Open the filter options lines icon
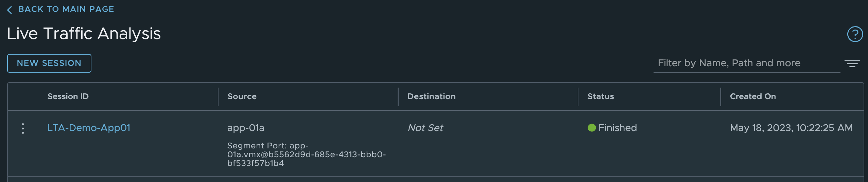The image size is (868, 182). pos(852,63)
